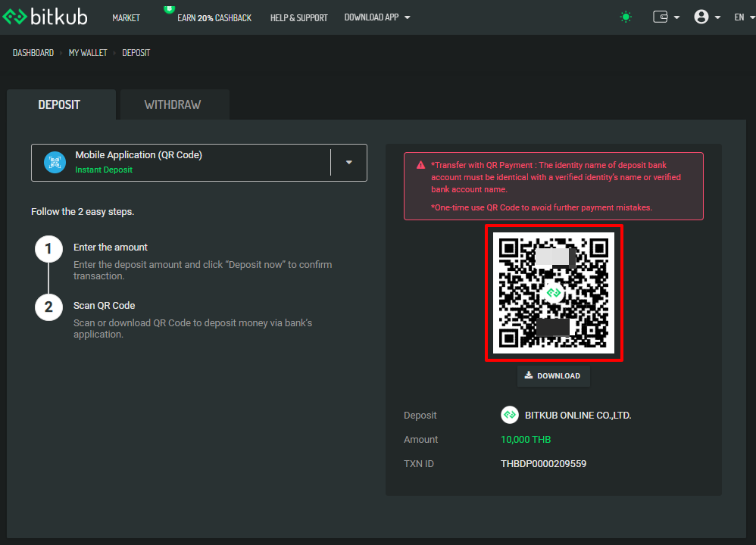Screen dimensions: 756x545
Task: Click "Follow the 2 easy steps." text
Action: [83, 211]
